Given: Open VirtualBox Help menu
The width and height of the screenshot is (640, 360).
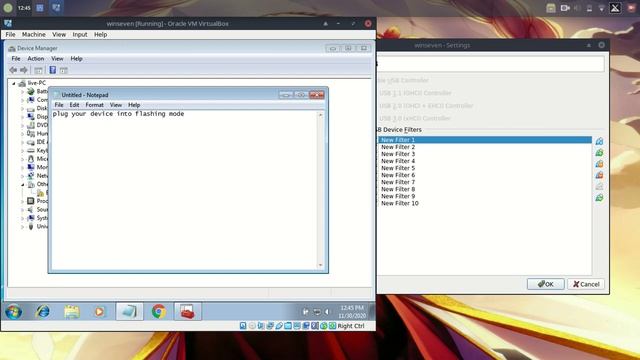Looking at the screenshot, I should pos(100,35).
